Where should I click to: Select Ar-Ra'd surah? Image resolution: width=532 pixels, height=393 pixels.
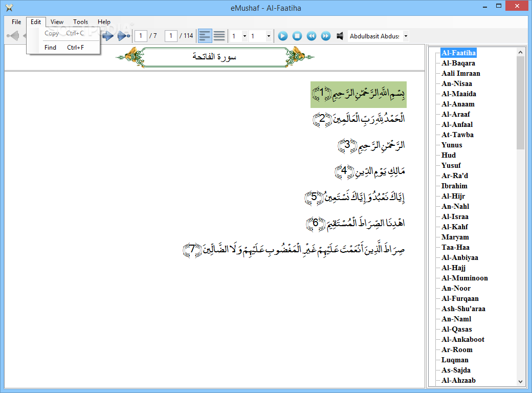click(x=455, y=176)
